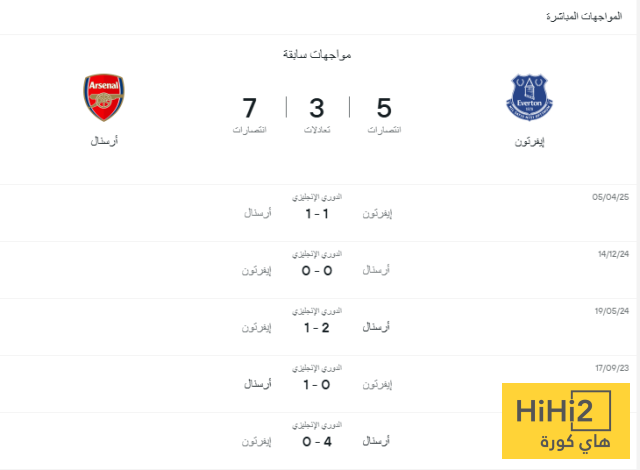Click Arsenal's 7 wins count

pos(250,107)
